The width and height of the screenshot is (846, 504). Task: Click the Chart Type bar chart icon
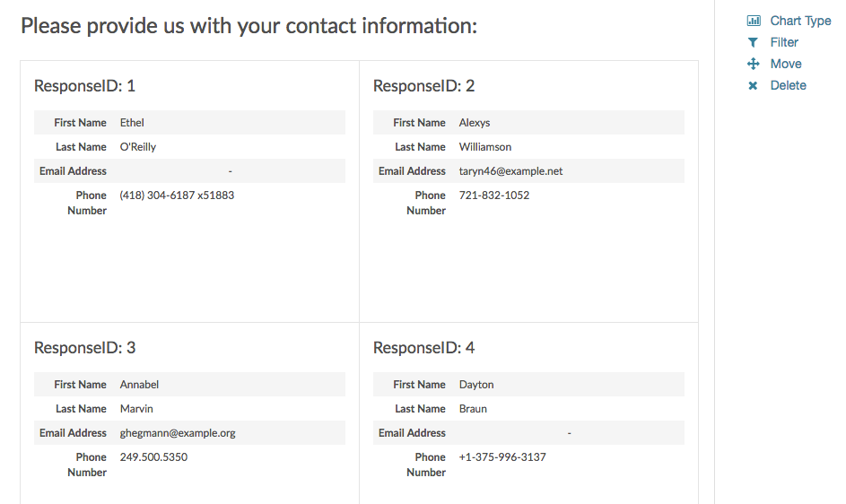click(x=754, y=21)
